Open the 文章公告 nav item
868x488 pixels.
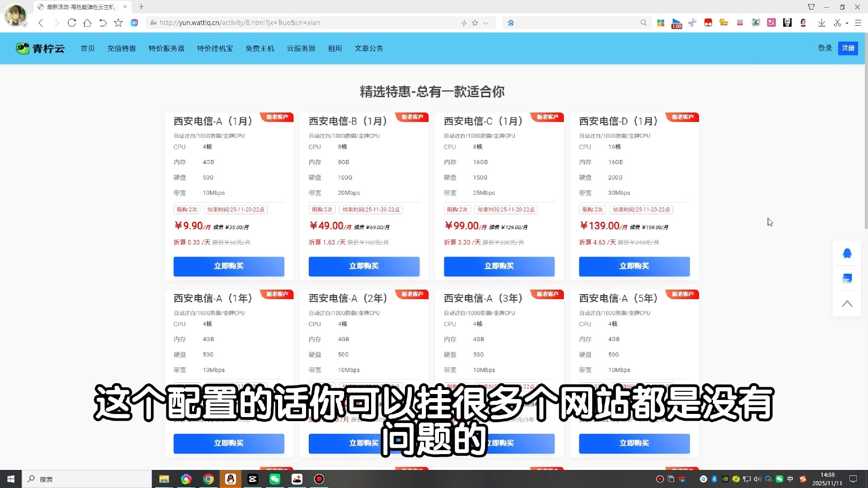click(369, 48)
